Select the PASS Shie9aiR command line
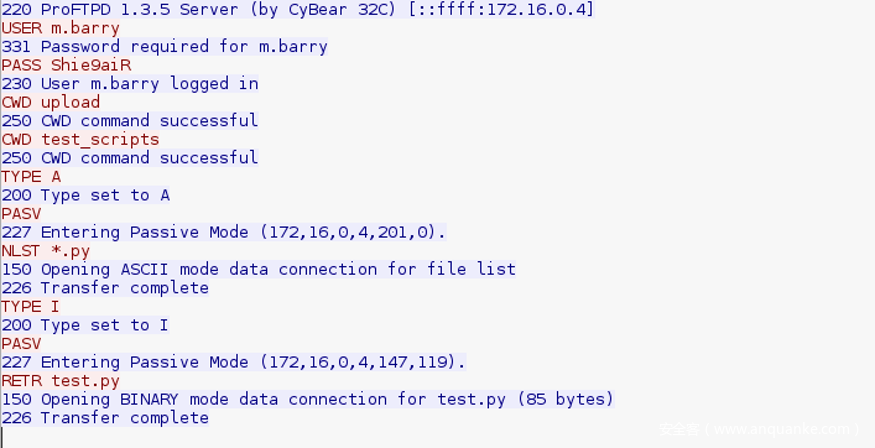This screenshot has width=875, height=448. point(66,65)
